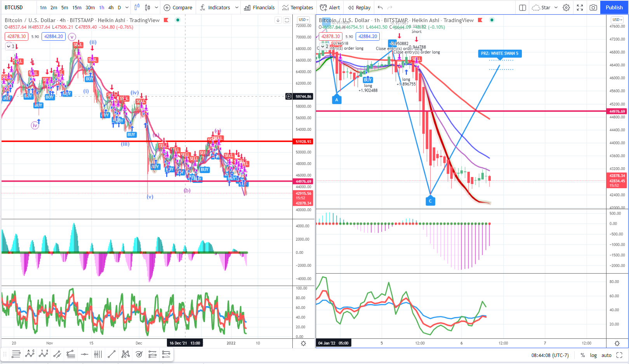Expand the indicator templates dropdown arrow
The height and width of the screenshot is (364, 629).
(236, 7)
